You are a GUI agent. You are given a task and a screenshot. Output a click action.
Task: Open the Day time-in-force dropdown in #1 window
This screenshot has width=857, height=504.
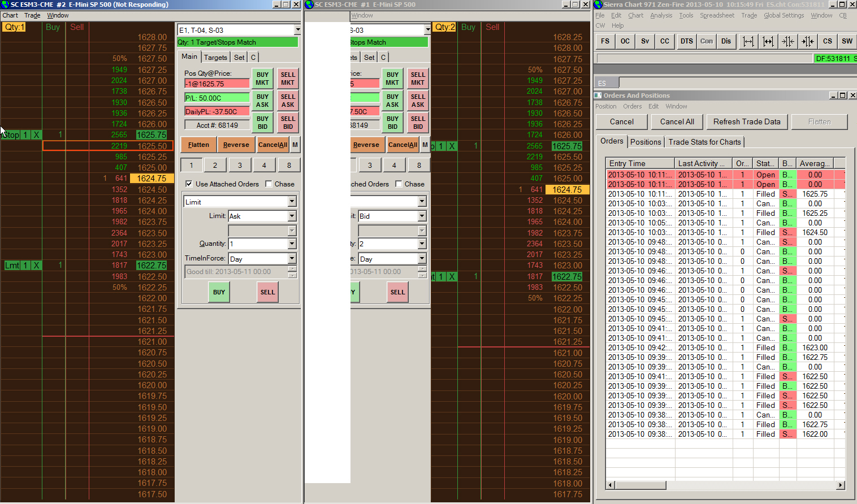pos(422,259)
